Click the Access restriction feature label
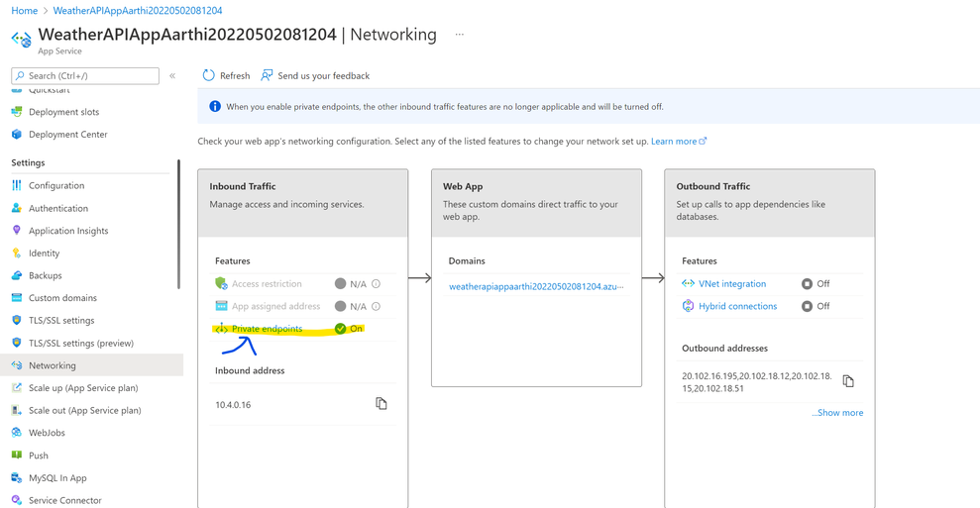 267,283
